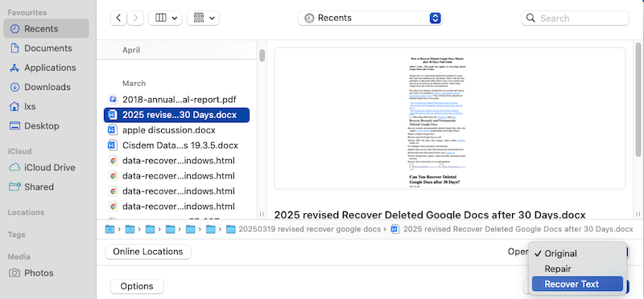Open Downloads in the sidebar
The height and width of the screenshot is (299, 644).
[x=47, y=87]
